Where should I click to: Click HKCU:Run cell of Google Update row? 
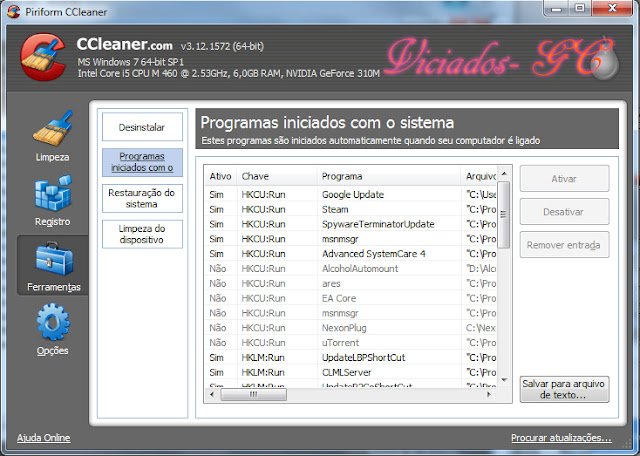[x=263, y=194]
